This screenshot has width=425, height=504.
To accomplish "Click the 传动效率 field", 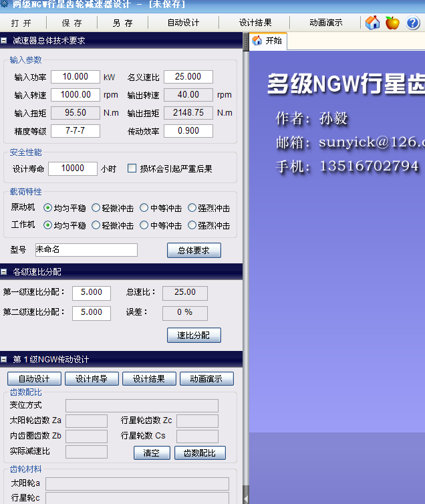I will pyautogui.click(x=188, y=131).
